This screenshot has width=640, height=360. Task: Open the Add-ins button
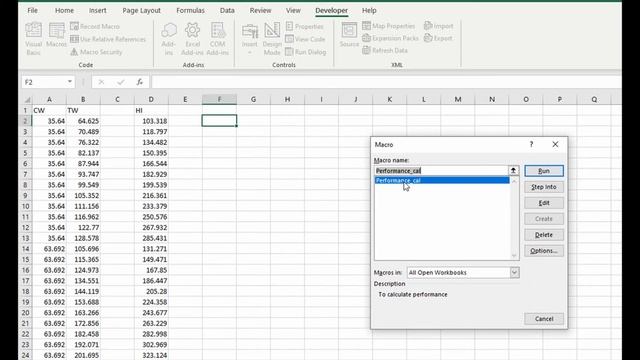tap(168, 39)
